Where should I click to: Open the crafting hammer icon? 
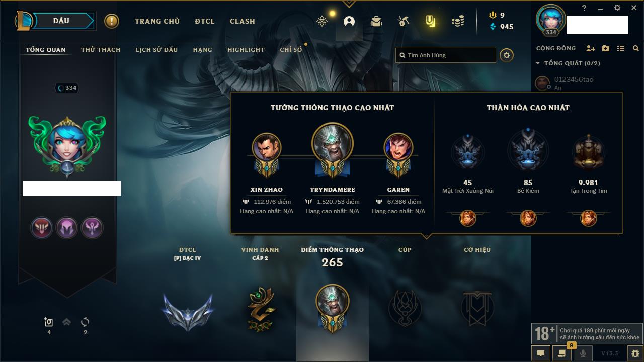[x=403, y=21]
